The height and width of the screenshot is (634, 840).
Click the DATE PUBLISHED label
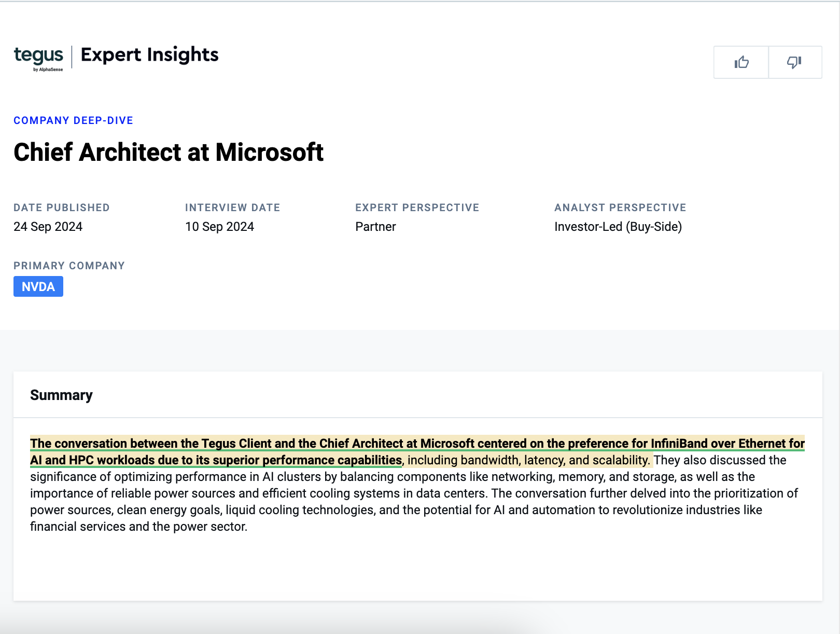[x=62, y=208]
